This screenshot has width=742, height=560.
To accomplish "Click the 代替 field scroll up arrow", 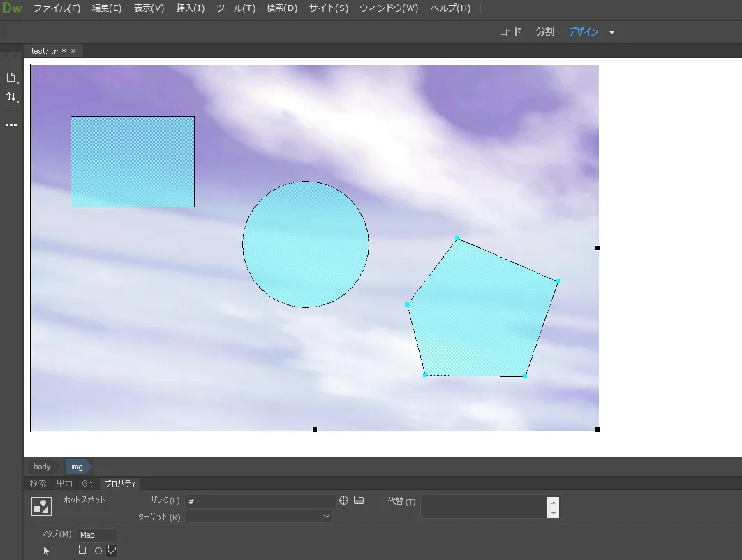I will (554, 502).
